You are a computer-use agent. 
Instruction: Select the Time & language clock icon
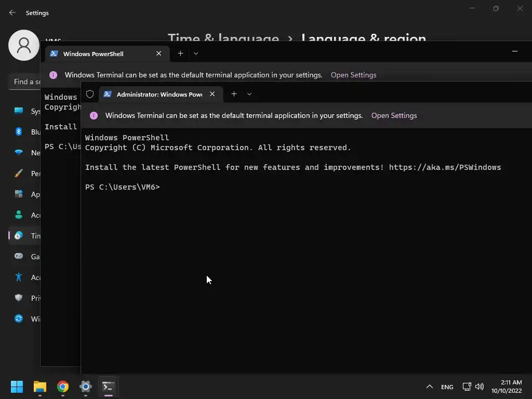point(19,235)
